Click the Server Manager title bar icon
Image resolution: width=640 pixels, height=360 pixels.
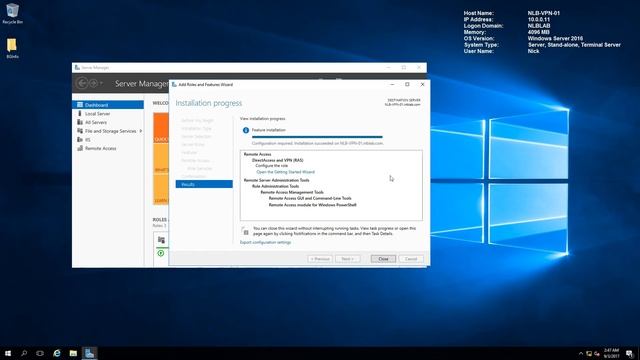[77, 67]
